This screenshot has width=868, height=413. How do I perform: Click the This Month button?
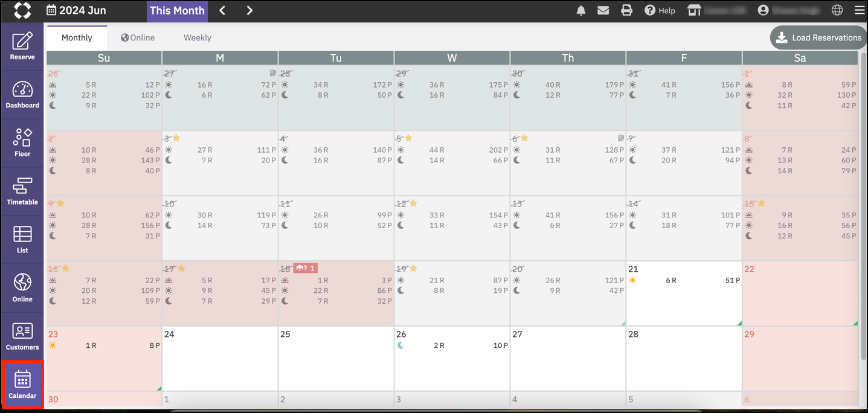[177, 10]
